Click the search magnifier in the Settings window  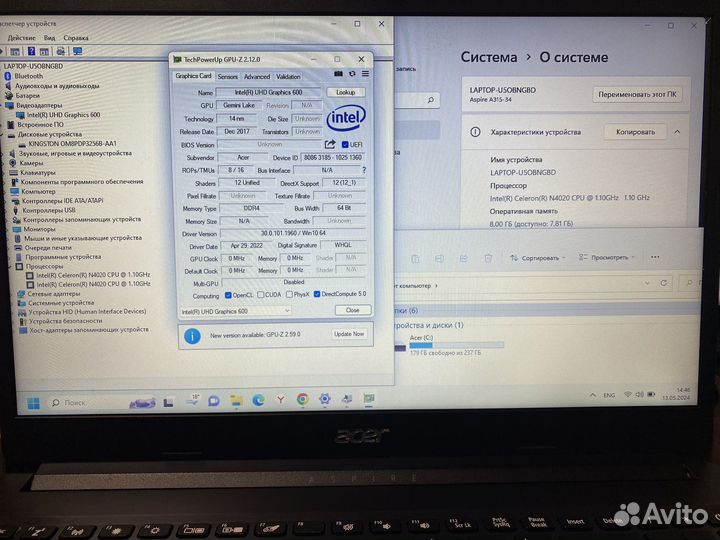(x=431, y=100)
